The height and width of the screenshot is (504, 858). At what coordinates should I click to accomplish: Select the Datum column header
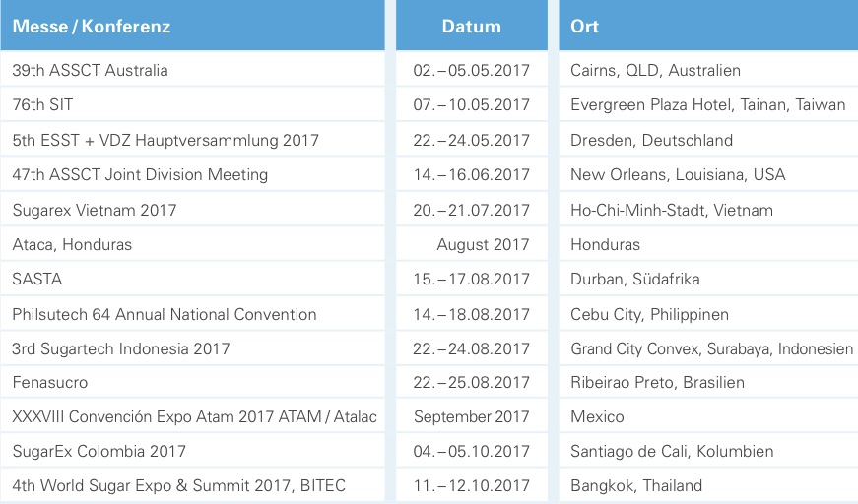pyautogui.click(x=471, y=27)
